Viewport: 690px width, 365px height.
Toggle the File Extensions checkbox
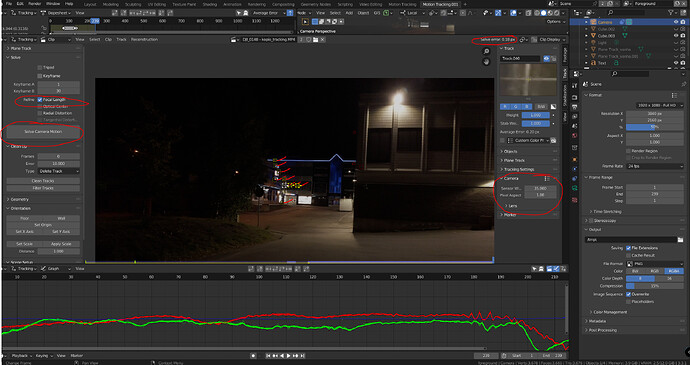628,248
